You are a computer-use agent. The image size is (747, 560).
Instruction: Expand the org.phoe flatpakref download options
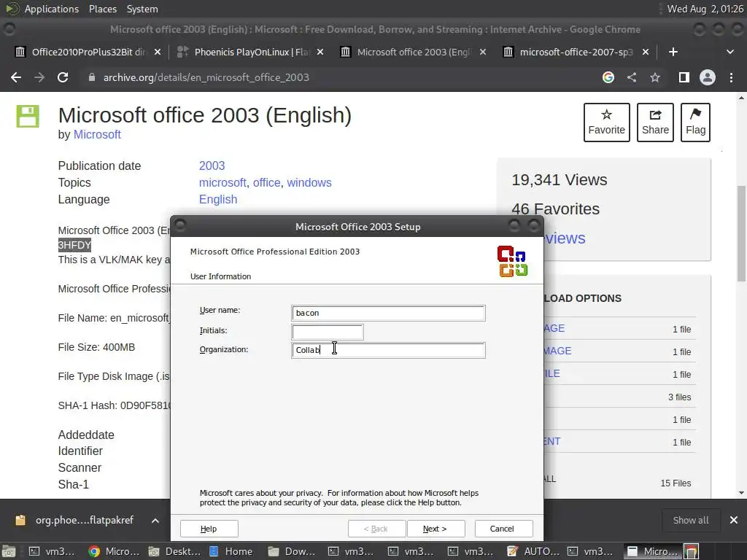point(155,521)
